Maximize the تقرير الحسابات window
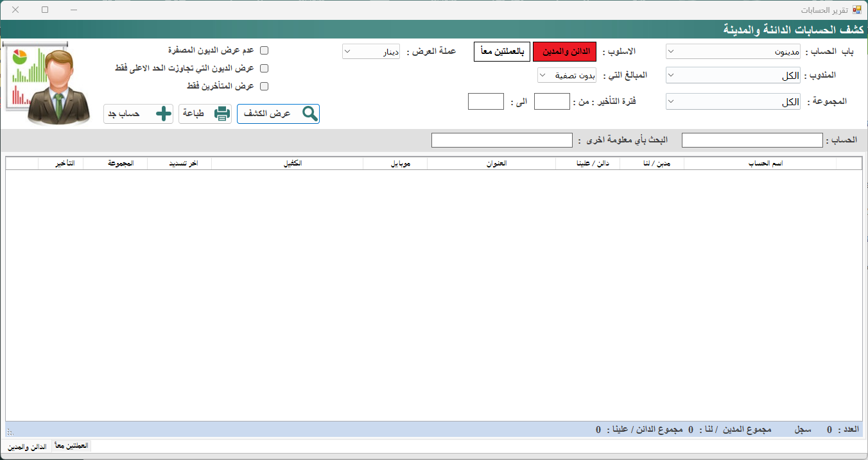The width and height of the screenshot is (868, 460). tap(45, 10)
